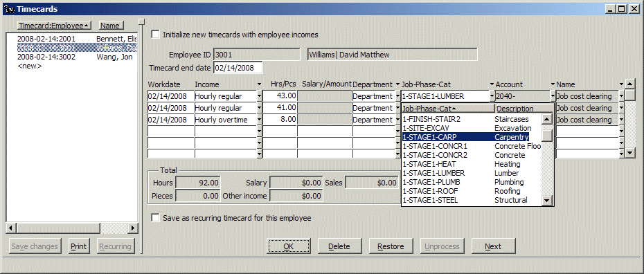Tick Save as recurring timecard checkbox

click(156, 218)
